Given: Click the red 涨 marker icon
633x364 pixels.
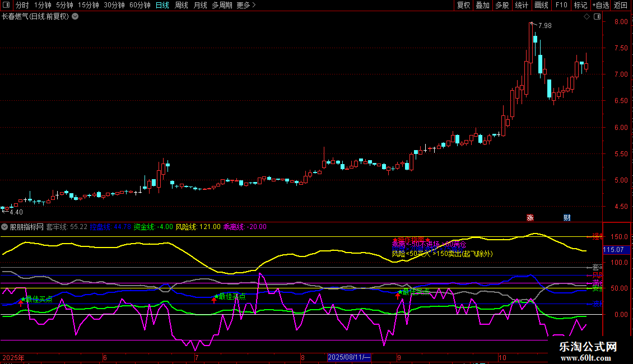Looking at the screenshot, I should (530, 217).
